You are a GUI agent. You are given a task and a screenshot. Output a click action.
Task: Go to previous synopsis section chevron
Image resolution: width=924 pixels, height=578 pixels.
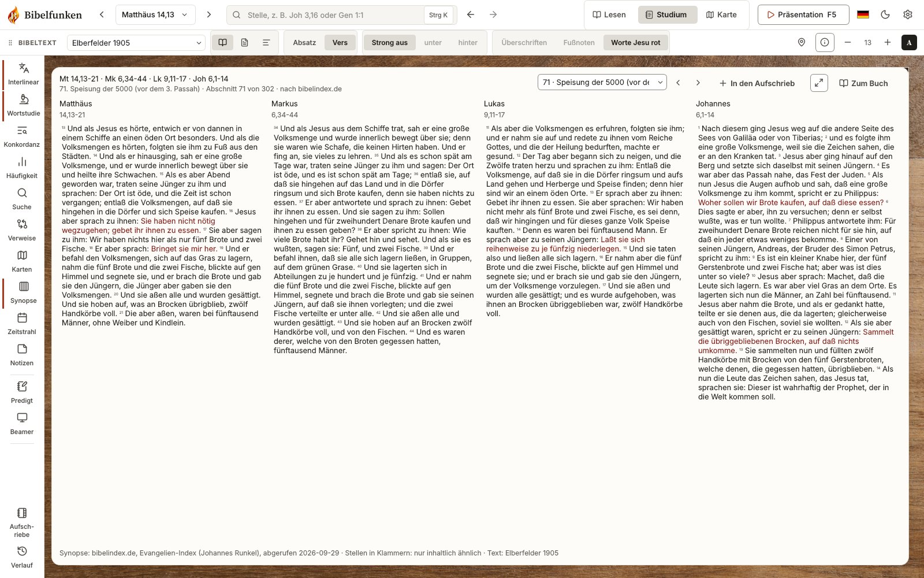coord(678,83)
